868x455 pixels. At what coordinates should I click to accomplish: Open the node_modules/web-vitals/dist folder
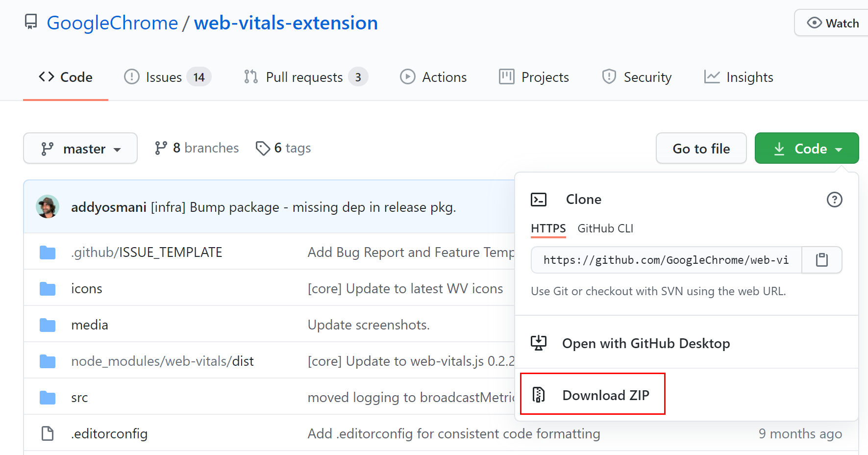point(162,361)
